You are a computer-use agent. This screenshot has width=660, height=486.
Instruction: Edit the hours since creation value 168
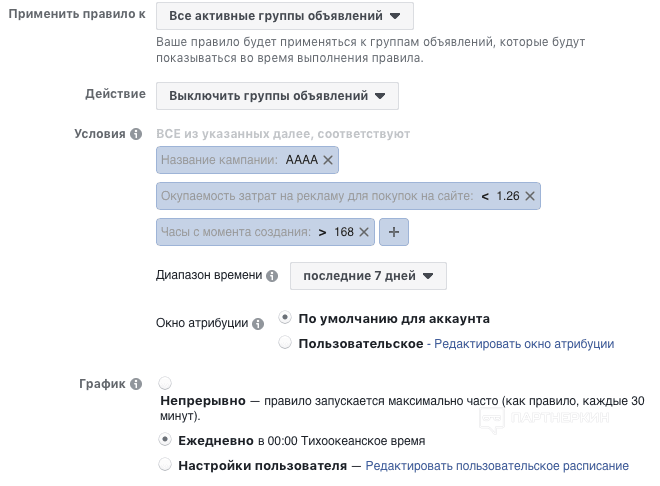point(344,232)
